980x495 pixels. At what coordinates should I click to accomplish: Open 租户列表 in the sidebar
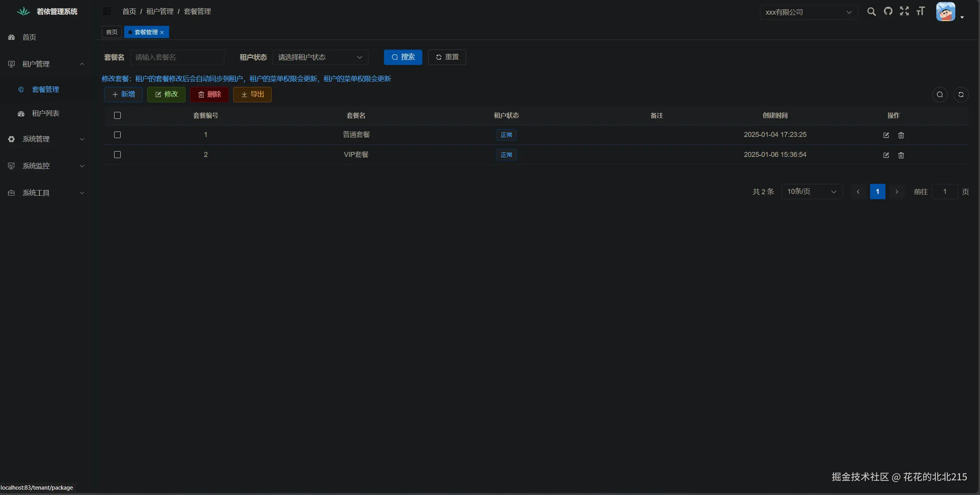pos(45,113)
